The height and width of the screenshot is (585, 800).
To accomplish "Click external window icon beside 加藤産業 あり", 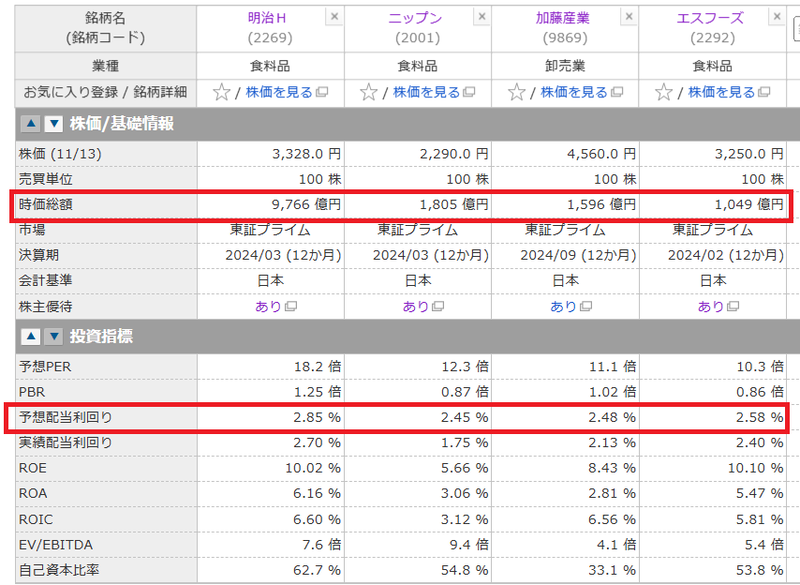I will (586, 307).
